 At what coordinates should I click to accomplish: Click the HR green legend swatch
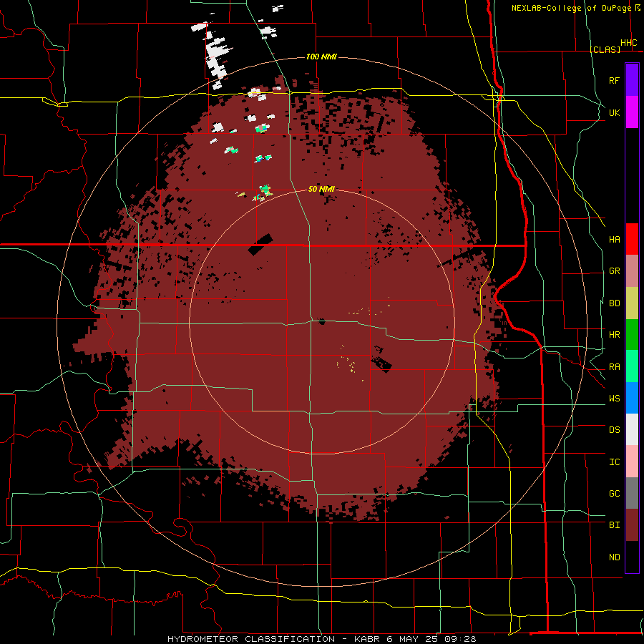coord(632,335)
